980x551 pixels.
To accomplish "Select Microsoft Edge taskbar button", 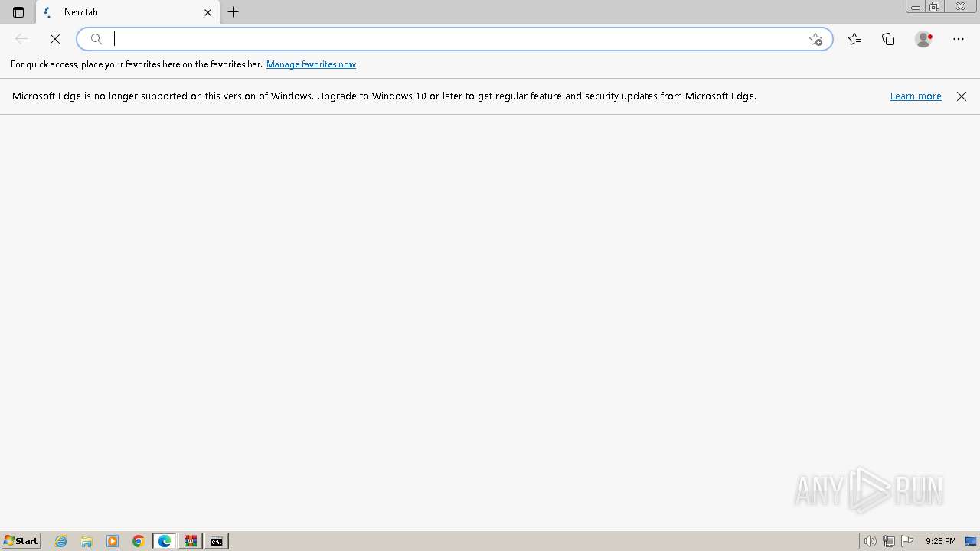I will pyautogui.click(x=165, y=541).
